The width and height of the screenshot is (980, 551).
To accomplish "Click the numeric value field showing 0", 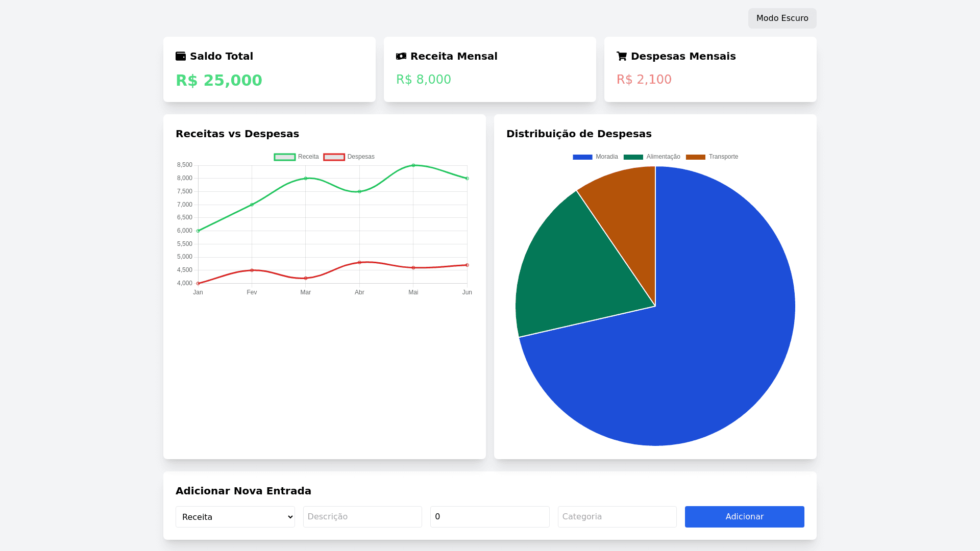I will point(489,517).
